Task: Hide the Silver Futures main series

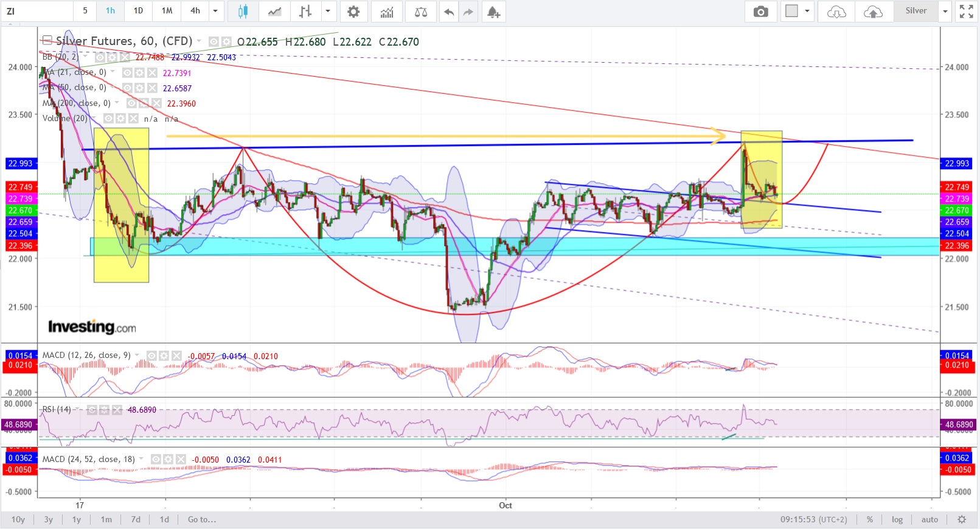Action: click(x=214, y=41)
